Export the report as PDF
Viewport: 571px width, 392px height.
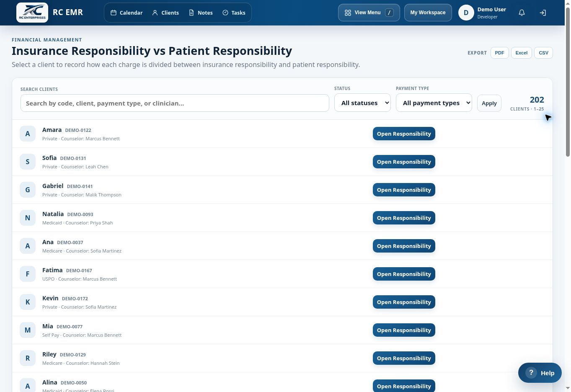[x=499, y=53]
